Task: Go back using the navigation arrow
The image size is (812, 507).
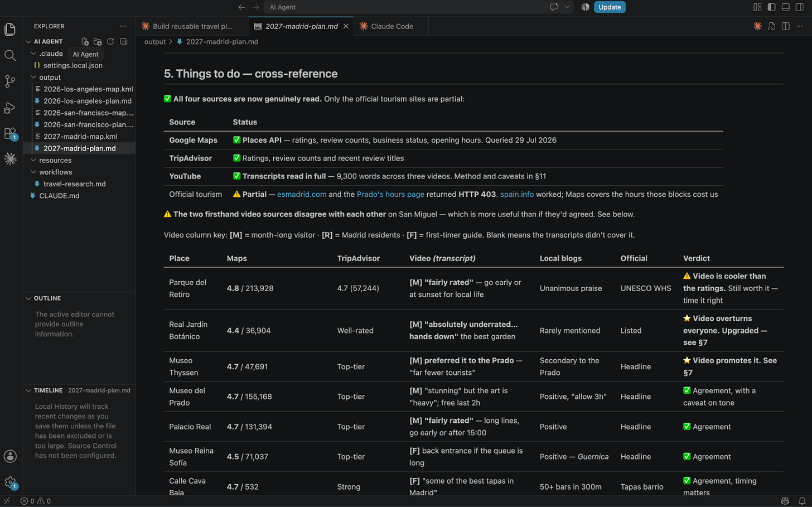Action: pyautogui.click(x=241, y=7)
